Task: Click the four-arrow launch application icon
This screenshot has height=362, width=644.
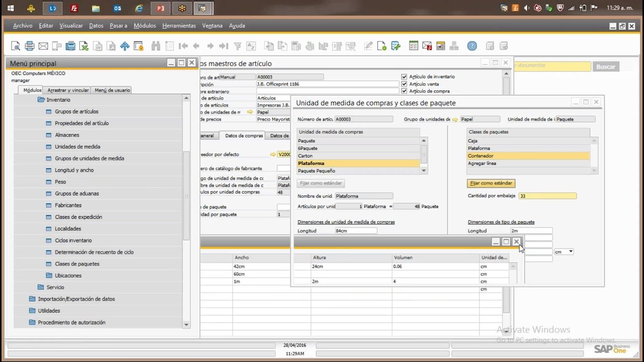Action: click(x=125, y=46)
